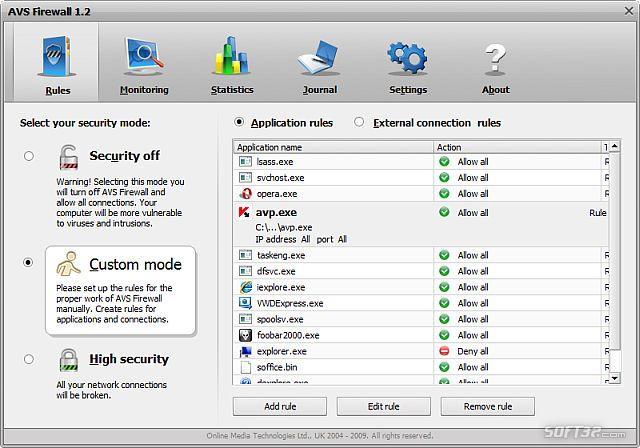
Task: Select the VWDExpress.exe row name
Action: 290,303
